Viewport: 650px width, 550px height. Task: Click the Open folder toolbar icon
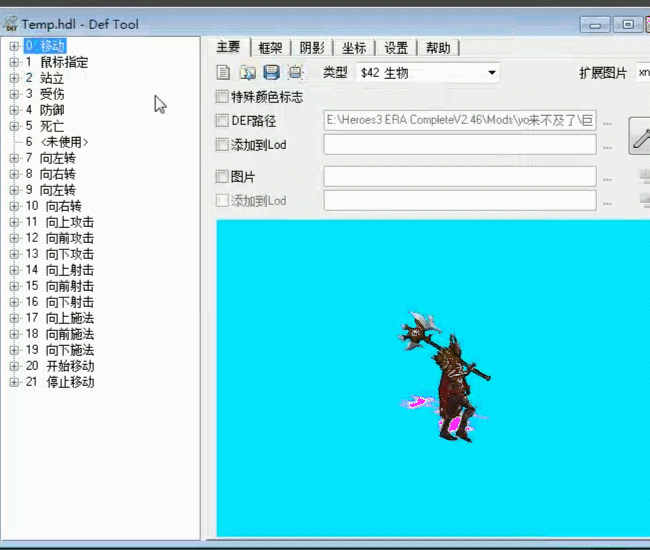pos(247,73)
